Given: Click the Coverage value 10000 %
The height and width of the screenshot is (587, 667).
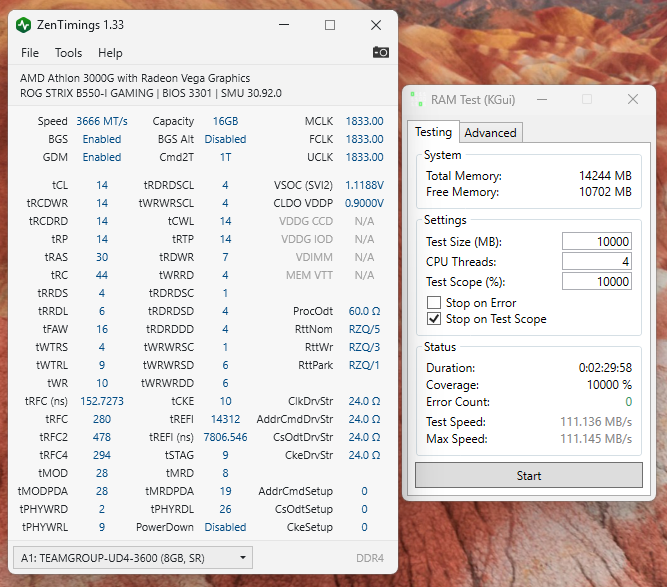Looking at the screenshot, I should tap(609, 385).
